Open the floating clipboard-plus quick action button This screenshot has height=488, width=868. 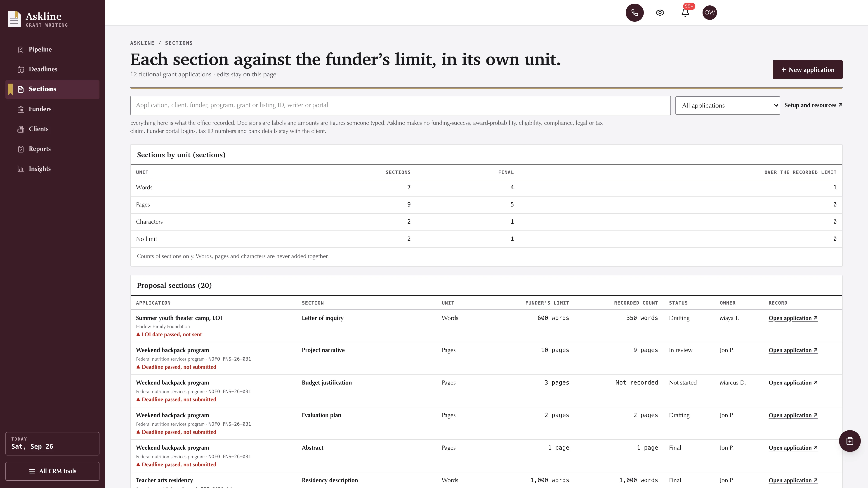[849, 441]
